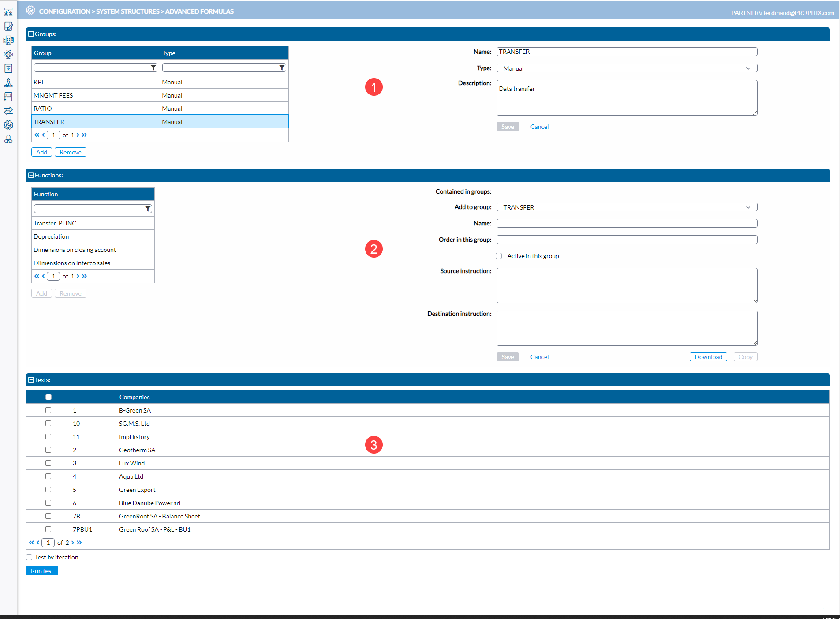
Task: Open the Type dropdown showing Manual
Action: pos(626,68)
